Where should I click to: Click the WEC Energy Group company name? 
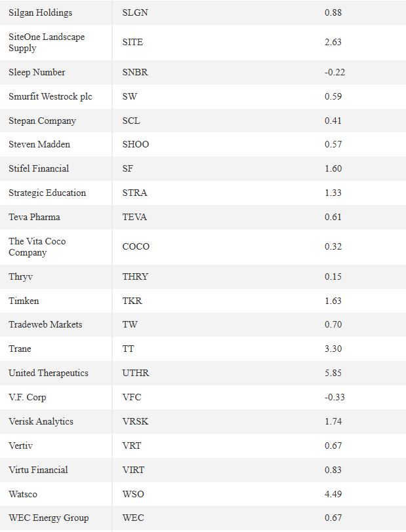(49, 518)
